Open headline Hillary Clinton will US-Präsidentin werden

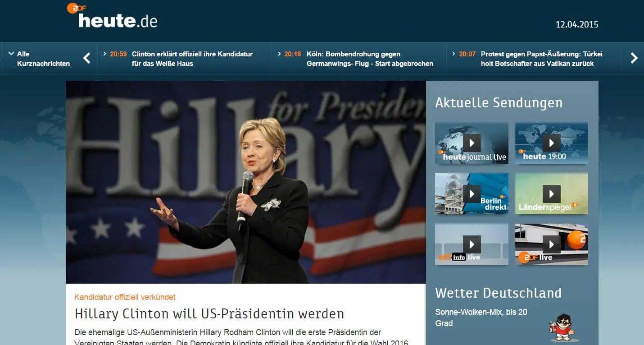pos(209,313)
